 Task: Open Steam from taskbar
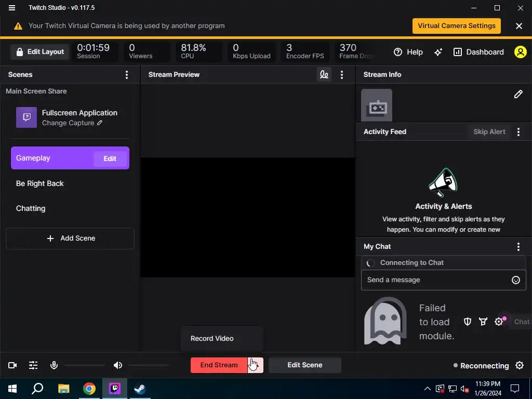(x=140, y=389)
